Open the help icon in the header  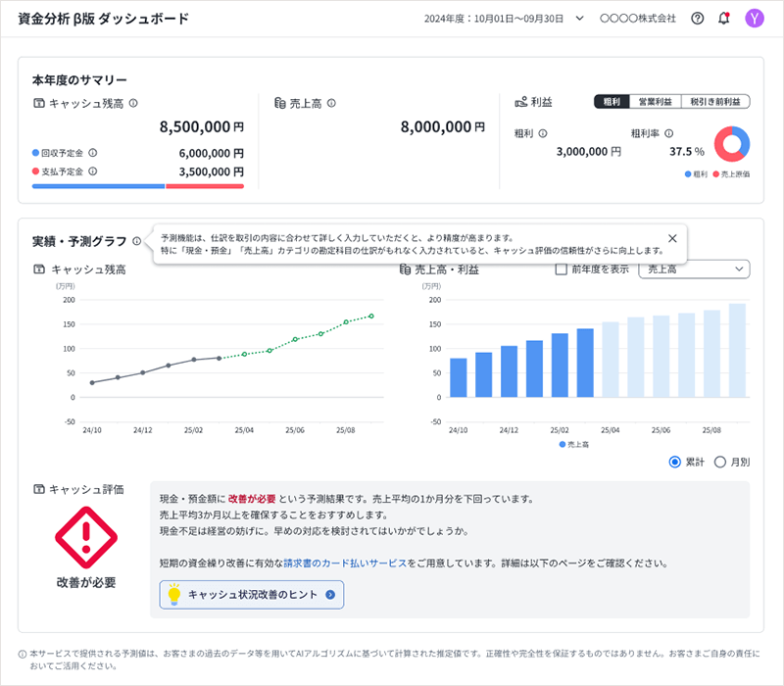pyautogui.click(x=695, y=19)
